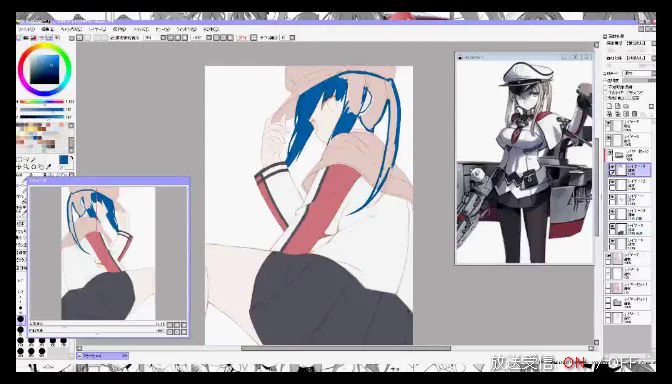The image size is (672, 384).
Task: Toggle the preserve opacity checkbox
Action: point(606,87)
